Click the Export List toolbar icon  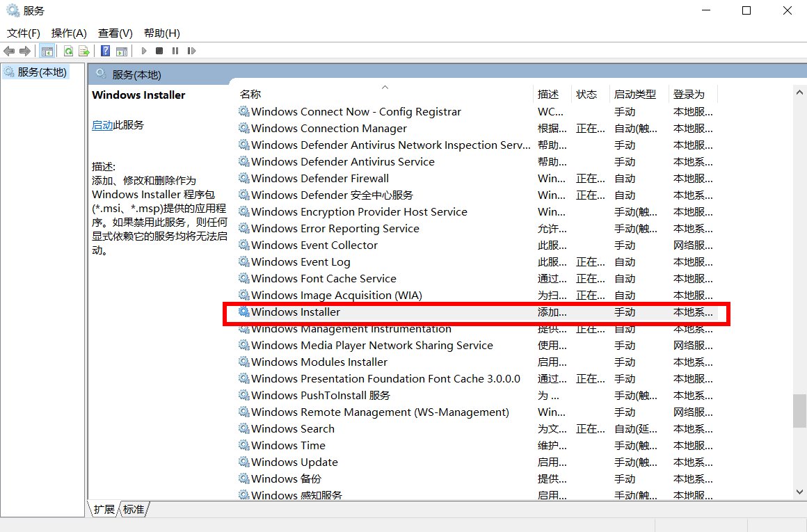83,51
